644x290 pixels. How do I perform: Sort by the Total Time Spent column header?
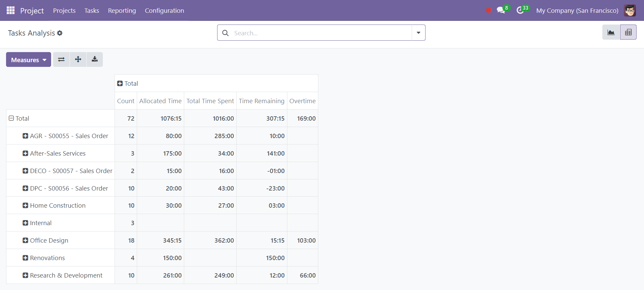(x=210, y=101)
